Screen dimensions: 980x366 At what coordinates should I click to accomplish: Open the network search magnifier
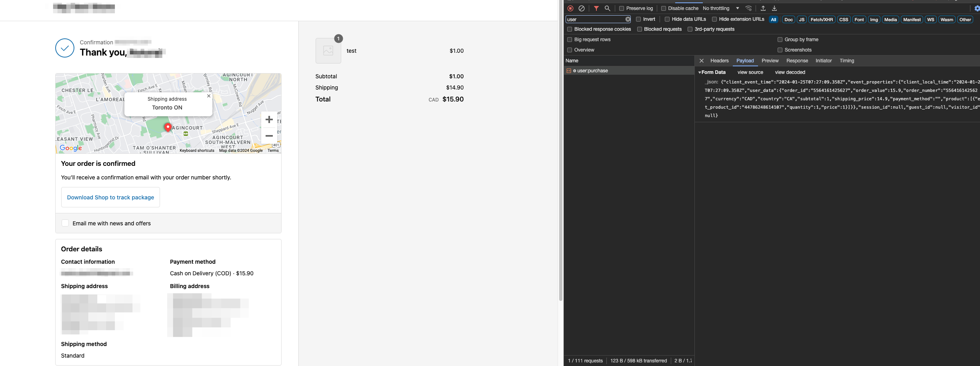607,8
